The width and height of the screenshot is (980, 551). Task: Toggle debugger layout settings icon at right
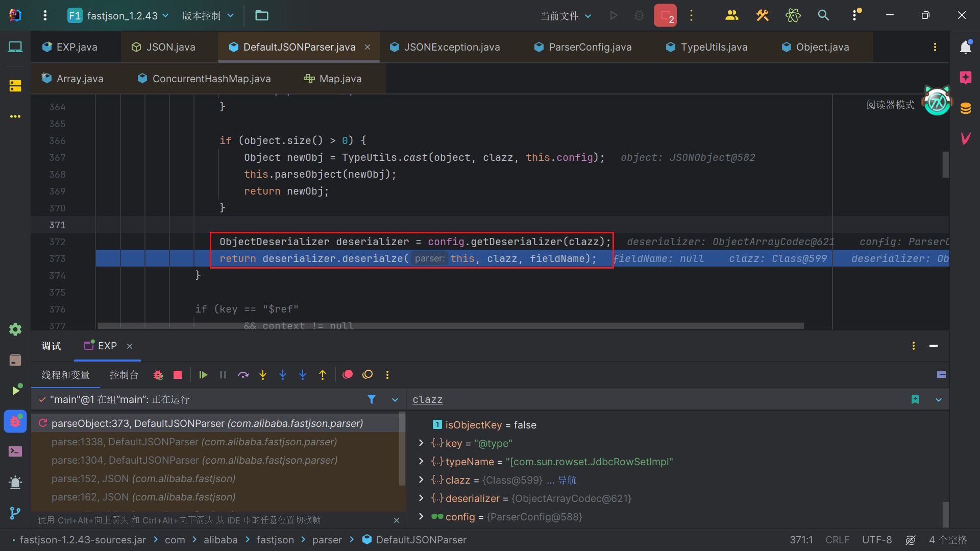pos(941,375)
